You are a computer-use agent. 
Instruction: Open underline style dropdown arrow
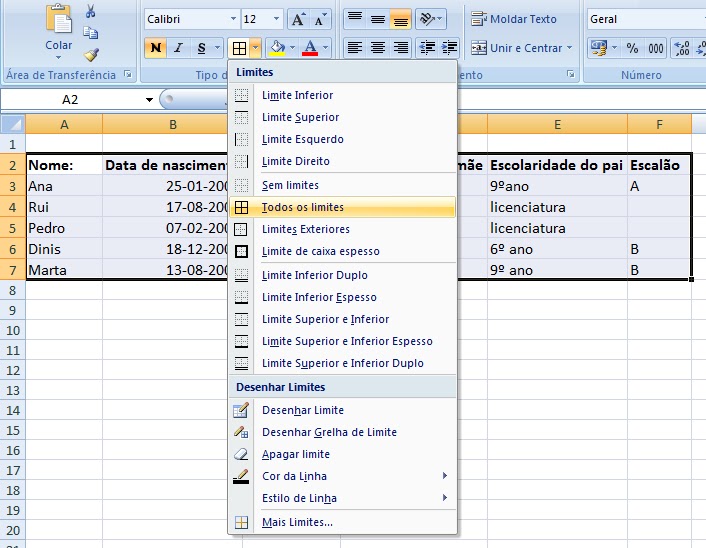click(x=217, y=48)
